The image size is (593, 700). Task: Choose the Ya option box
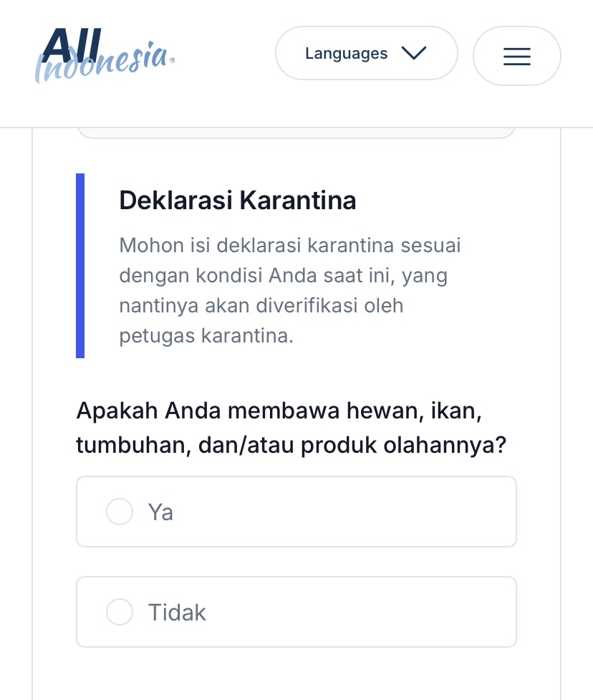(296, 512)
